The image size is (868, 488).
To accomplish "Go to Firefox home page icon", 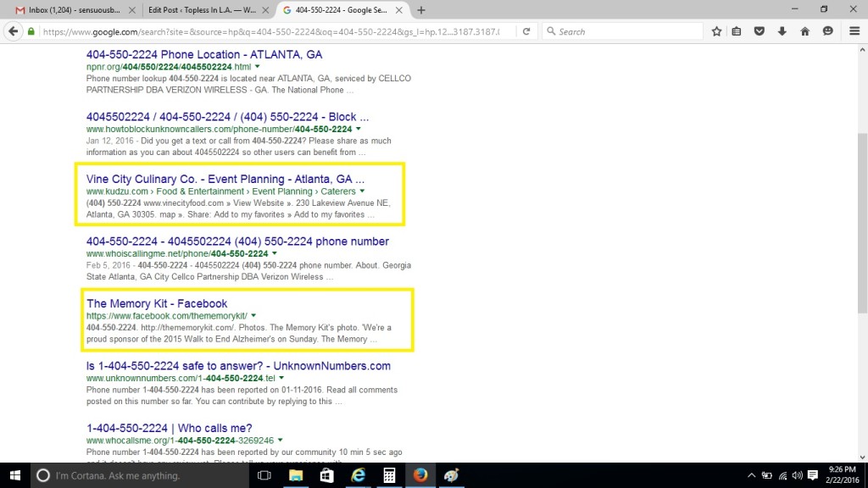I will (805, 31).
